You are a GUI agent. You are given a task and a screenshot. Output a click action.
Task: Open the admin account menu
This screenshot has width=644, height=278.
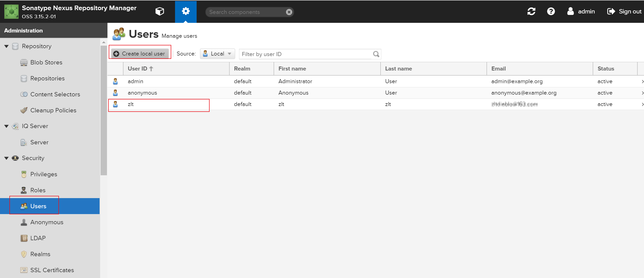coord(581,11)
